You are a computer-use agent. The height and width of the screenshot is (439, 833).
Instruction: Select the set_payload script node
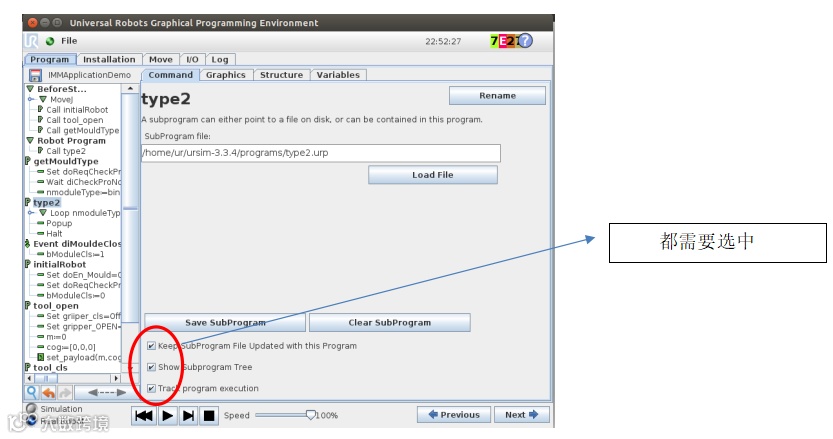pos(79,357)
